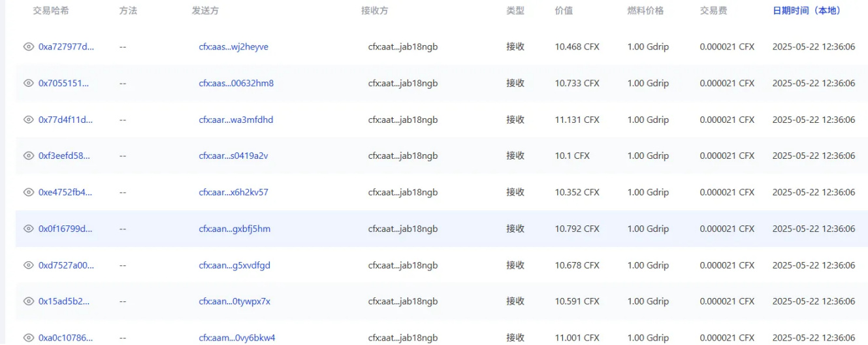The height and width of the screenshot is (345, 868).
Task: Select the value 10.733 CFX
Action: pyautogui.click(x=577, y=84)
